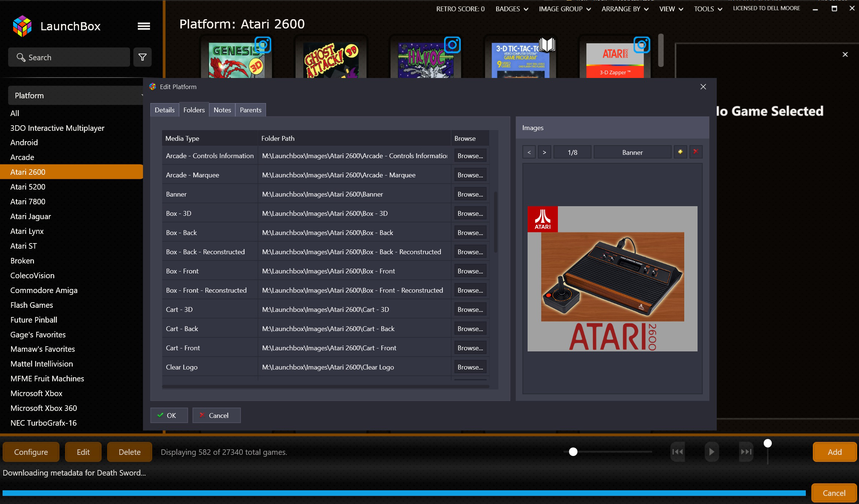Image resolution: width=859 pixels, height=504 pixels.
Task: Click the Atari 2600 banner image preview
Action: click(612, 279)
